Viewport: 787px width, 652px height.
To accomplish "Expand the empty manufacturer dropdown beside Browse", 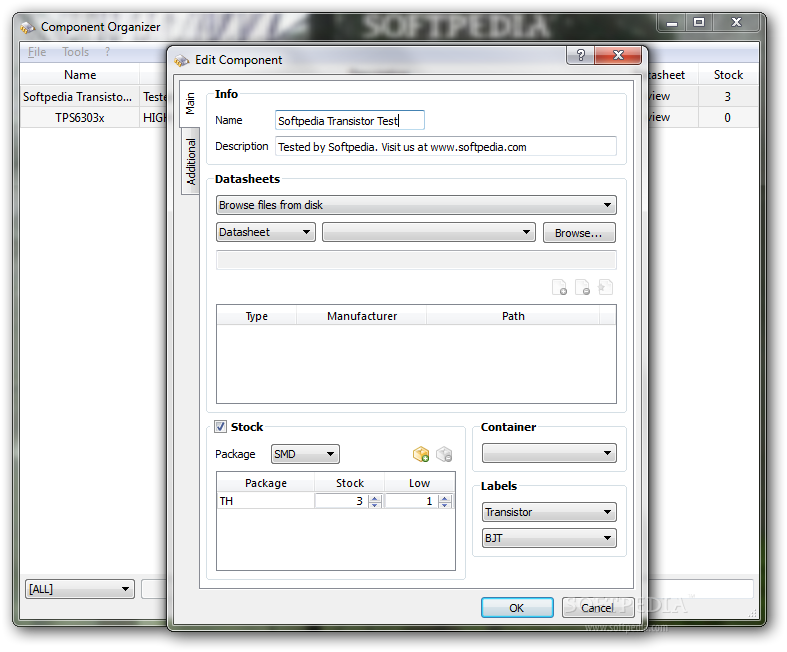I will pos(429,232).
